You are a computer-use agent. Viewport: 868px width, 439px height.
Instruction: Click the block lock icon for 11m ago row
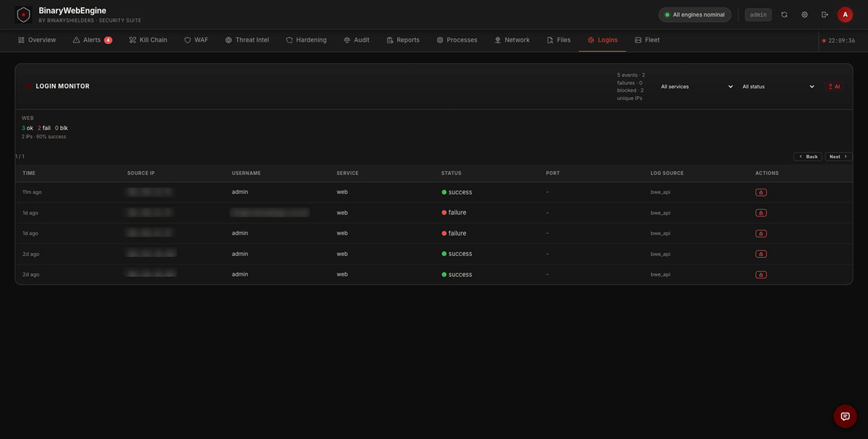[x=761, y=192]
